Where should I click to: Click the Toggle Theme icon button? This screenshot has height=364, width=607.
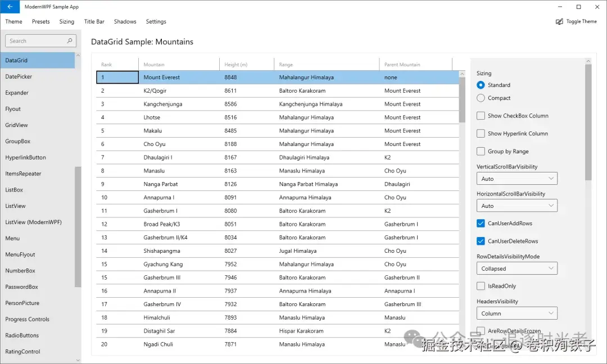click(559, 22)
